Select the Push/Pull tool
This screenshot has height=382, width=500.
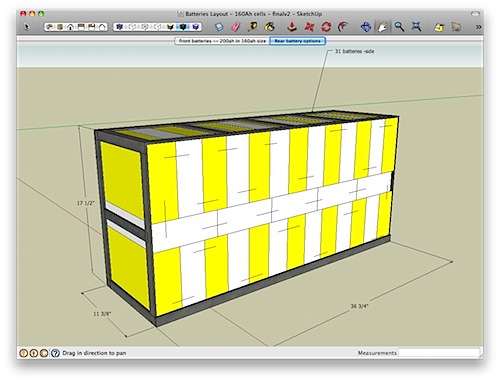[x=292, y=27]
